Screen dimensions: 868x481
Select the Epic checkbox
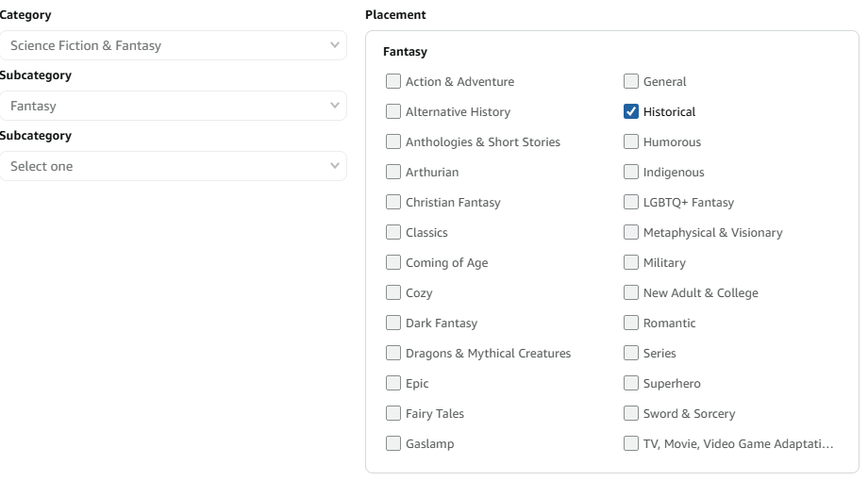pyautogui.click(x=393, y=383)
